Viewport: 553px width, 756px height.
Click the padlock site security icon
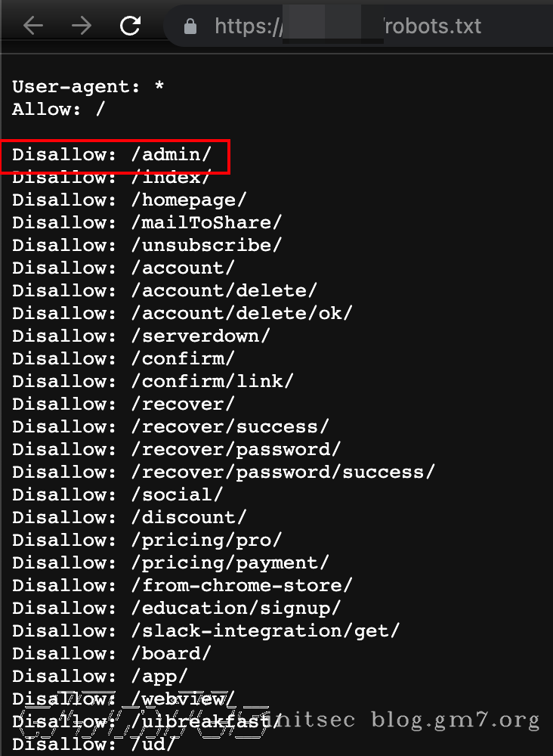(190, 26)
